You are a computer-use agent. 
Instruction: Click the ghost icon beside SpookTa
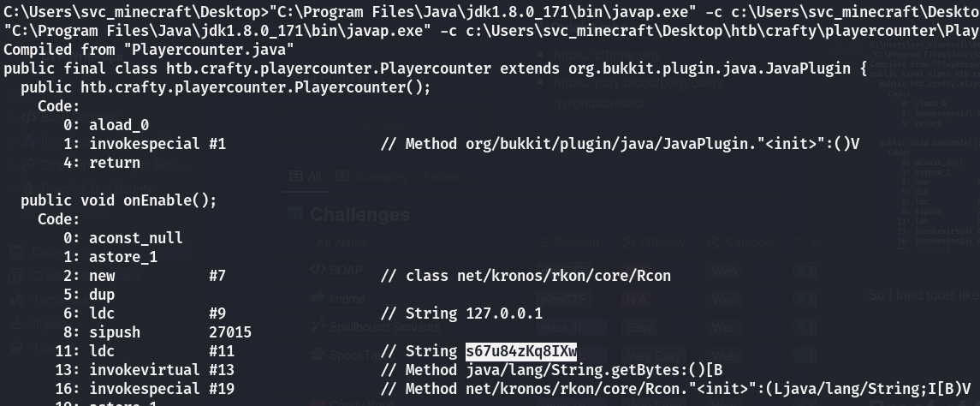[318, 355]
